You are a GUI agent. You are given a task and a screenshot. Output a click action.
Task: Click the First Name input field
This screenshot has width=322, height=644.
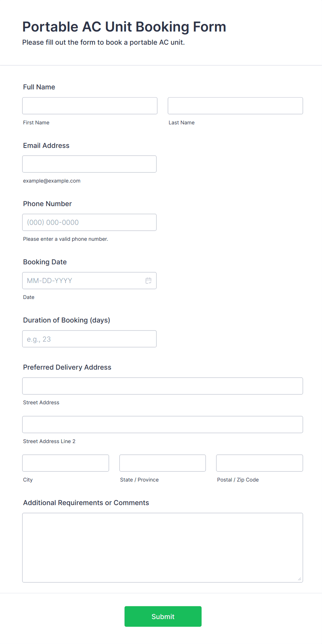coord(90,106)
